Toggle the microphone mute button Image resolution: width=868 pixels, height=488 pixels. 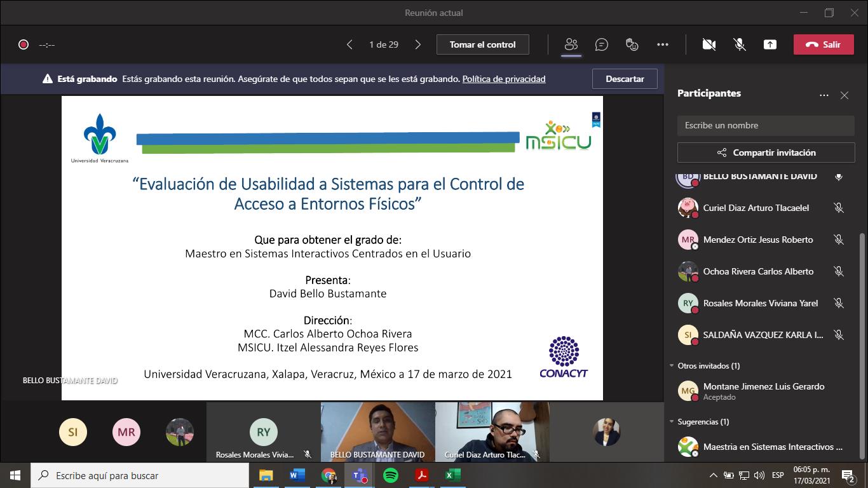(x=739, y=44)
